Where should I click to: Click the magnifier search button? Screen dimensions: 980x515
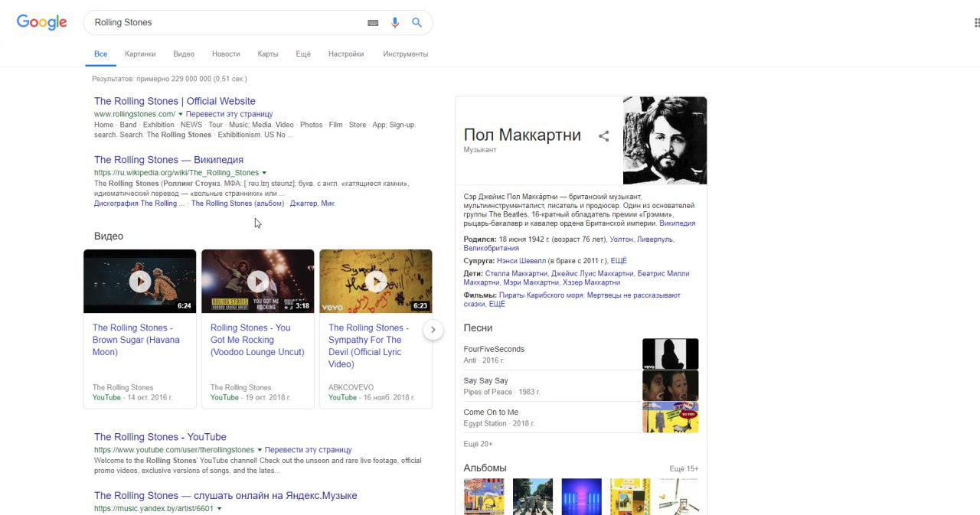416,23
